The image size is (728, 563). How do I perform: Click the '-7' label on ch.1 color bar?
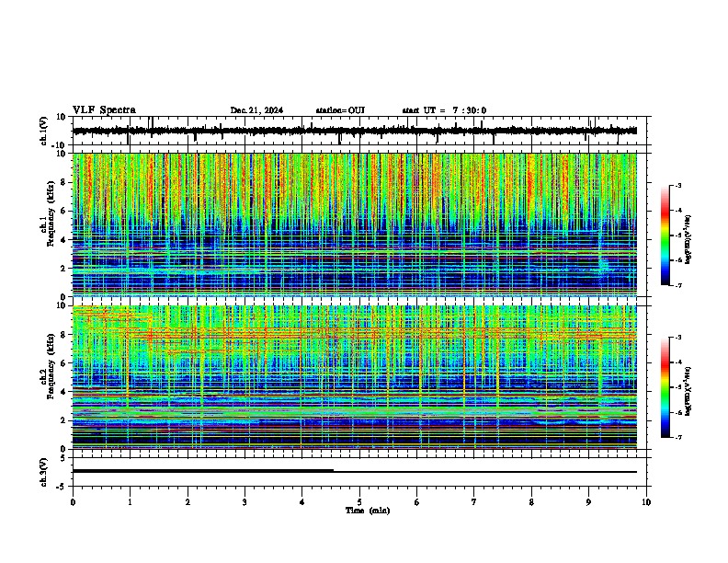click(x=678, y=285)
